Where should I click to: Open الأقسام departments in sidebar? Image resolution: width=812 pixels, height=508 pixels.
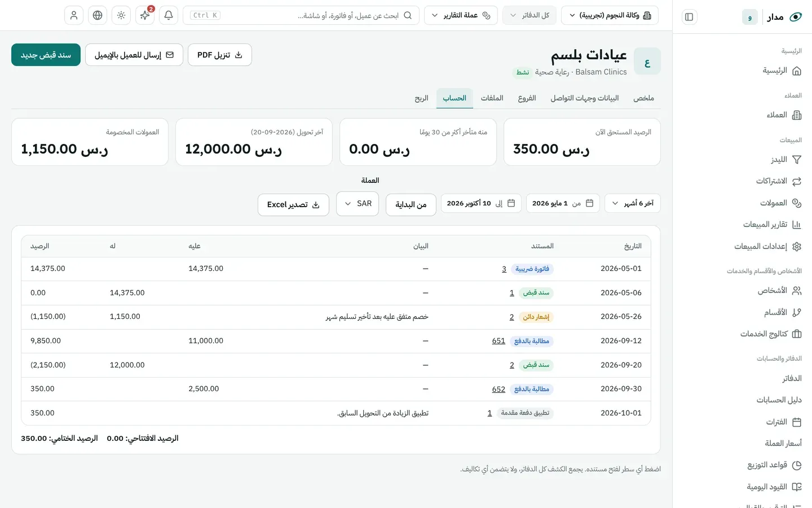(782, 313)
